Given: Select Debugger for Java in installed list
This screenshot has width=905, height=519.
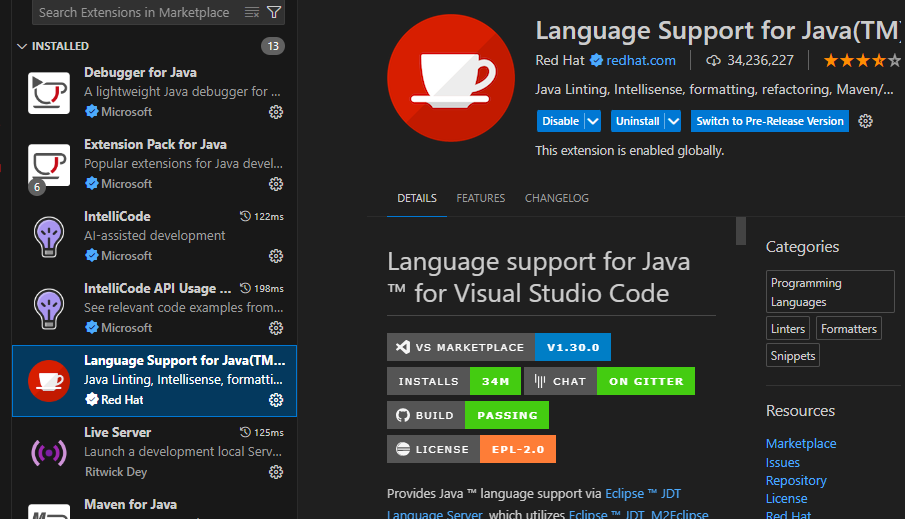Looking at the screenshot, I should pyautogui.click(x=154, y=92).
